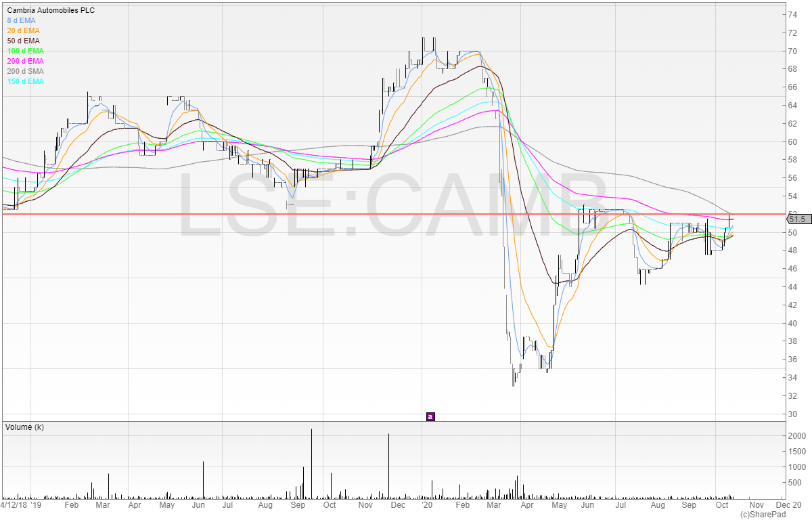This screenshot has width=812, height=520.
Task: Select the 200 d EMA legend label
Action: [25, 61]
